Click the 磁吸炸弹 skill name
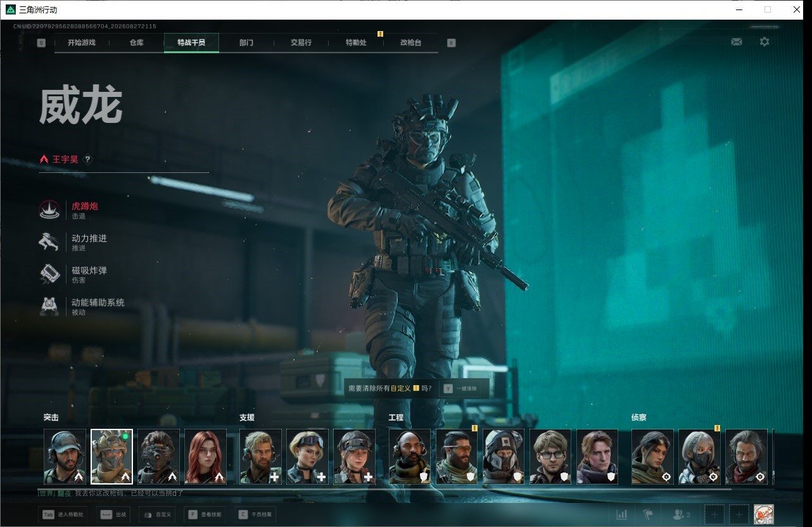Screen dimensions: 812x527 89,270
